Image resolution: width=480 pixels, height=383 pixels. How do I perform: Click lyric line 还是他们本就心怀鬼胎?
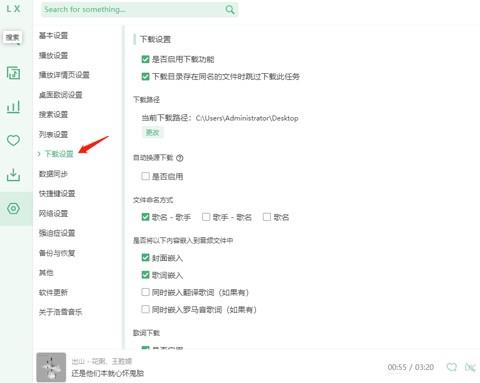[x=108, y=373]
